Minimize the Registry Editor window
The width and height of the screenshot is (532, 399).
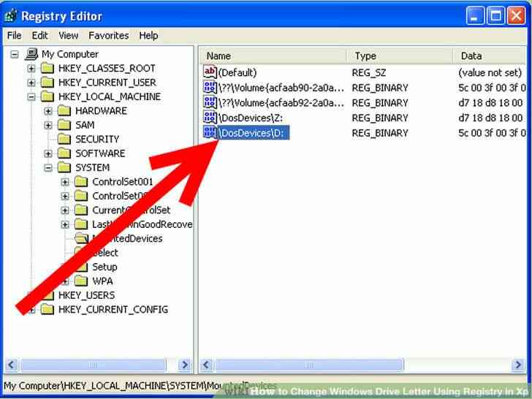(475, 16)
